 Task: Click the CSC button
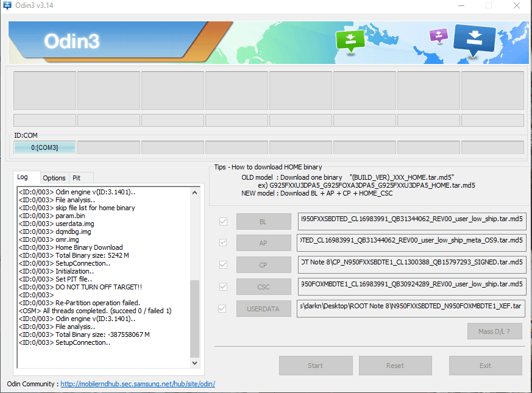[264, 287]
